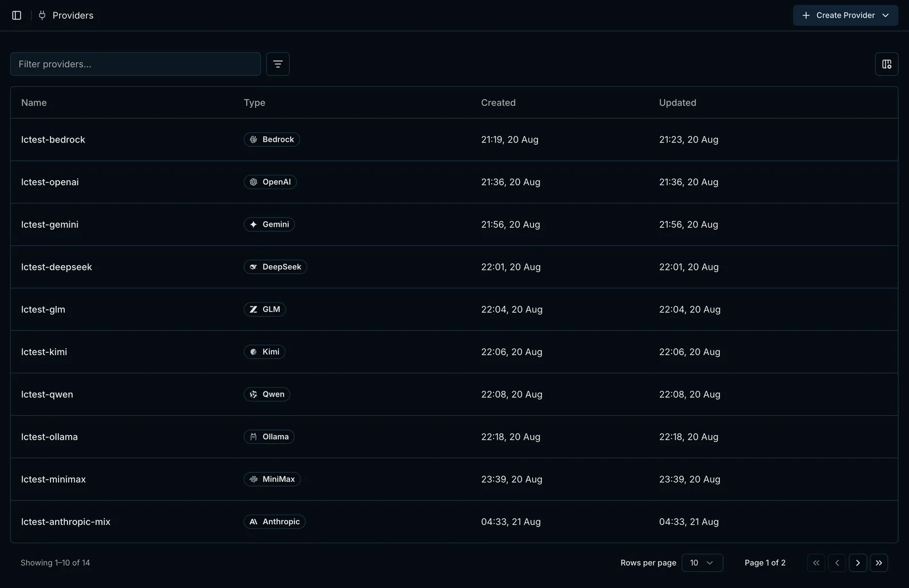Screen dimensions: 909x588
Task: Open the lctest-kimi provider row
Action: pos(454,352)
